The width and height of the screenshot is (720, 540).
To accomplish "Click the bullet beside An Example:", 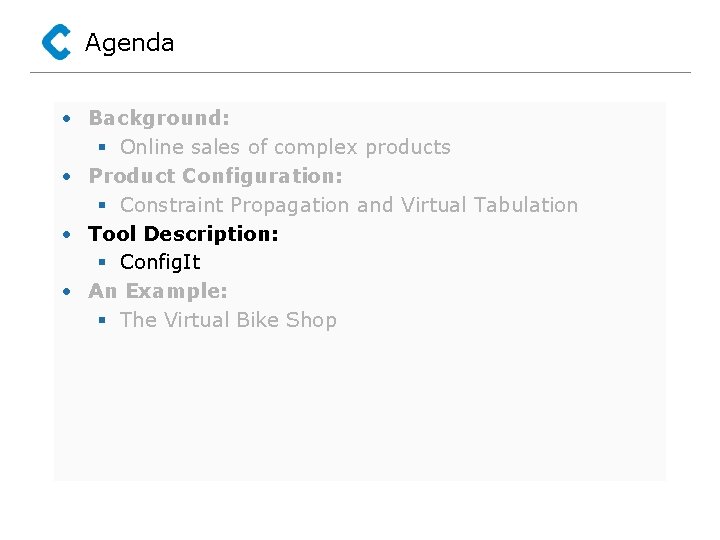I will [x=67, y=292].
